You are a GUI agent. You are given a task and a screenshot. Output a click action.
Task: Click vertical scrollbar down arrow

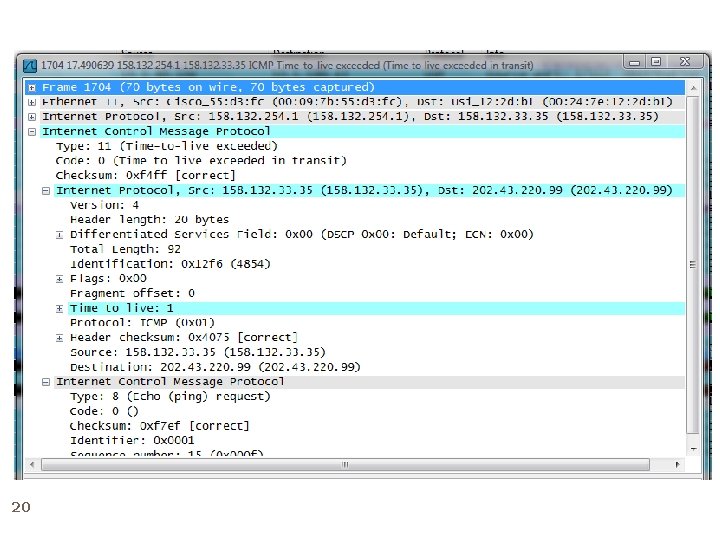693,449
